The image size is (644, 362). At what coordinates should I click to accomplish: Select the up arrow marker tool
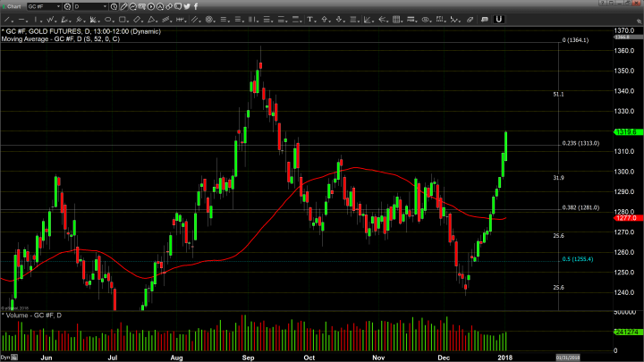[325, 20]
